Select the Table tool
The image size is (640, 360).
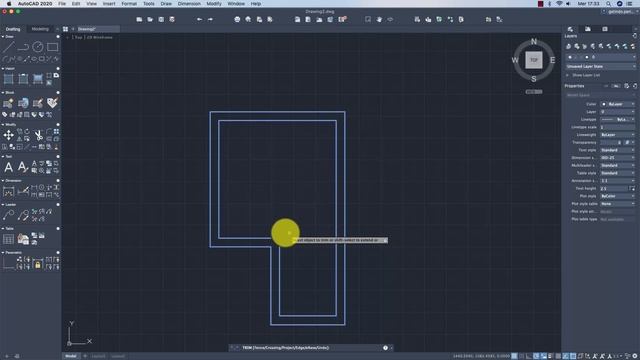point(9,239)
